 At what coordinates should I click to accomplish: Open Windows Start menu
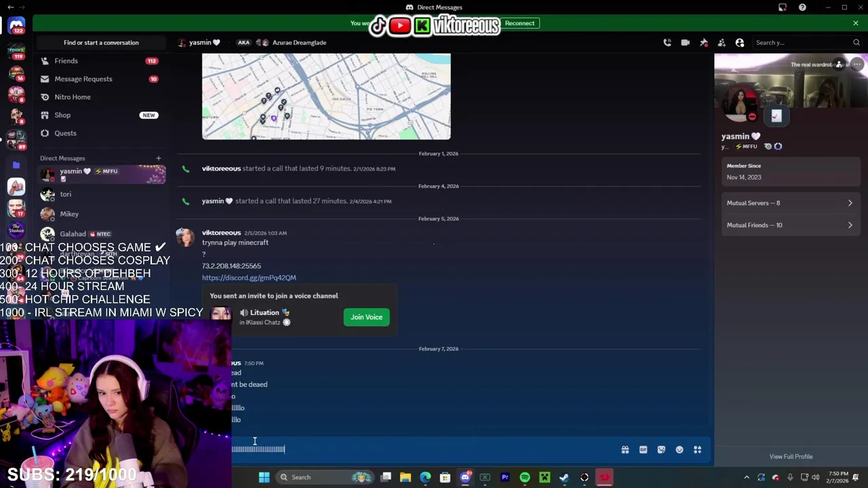tap(264, 477)
